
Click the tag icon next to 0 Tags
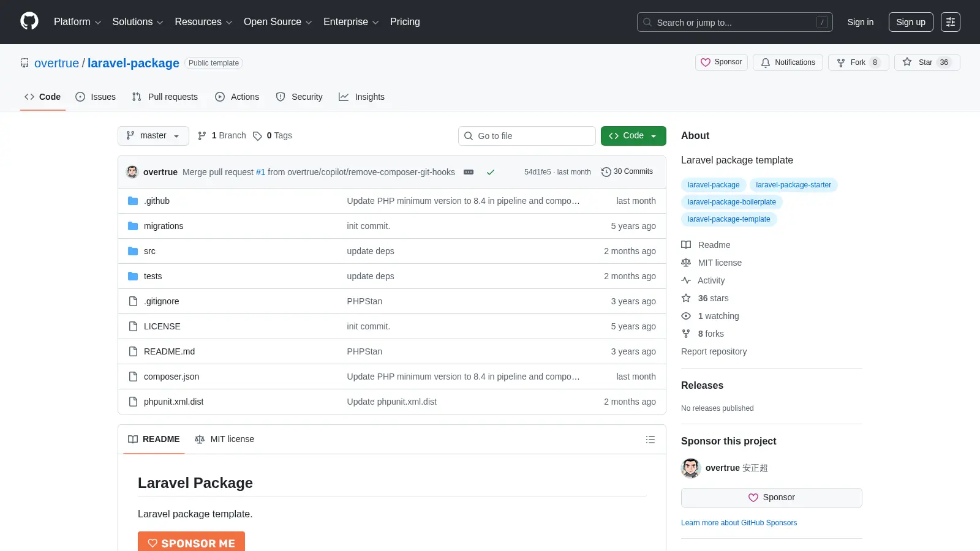(x=257, y=136)
